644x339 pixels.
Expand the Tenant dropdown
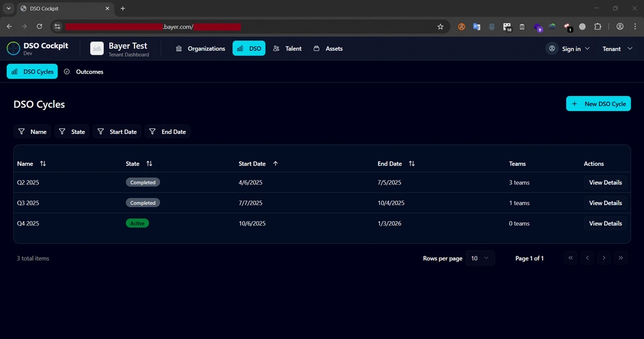point(618,48)
